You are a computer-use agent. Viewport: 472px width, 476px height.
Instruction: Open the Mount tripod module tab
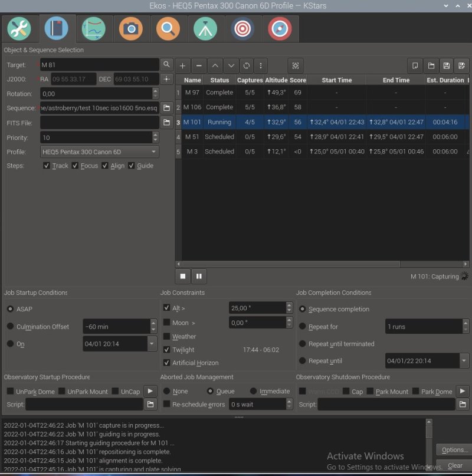point(205,29)
